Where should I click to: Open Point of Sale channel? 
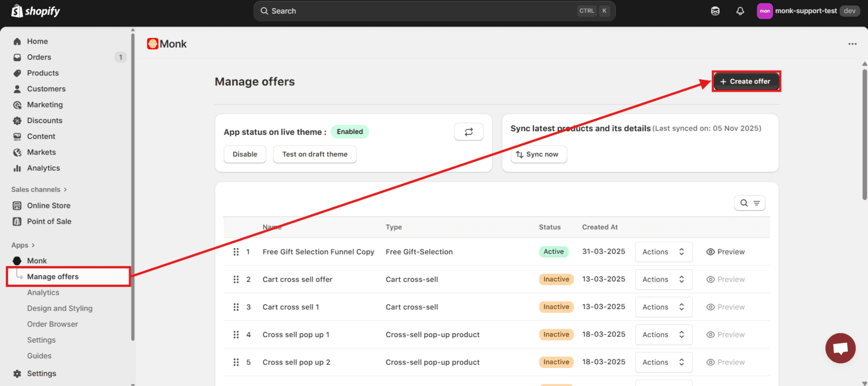pyautogui.click(x=49, y=221)
